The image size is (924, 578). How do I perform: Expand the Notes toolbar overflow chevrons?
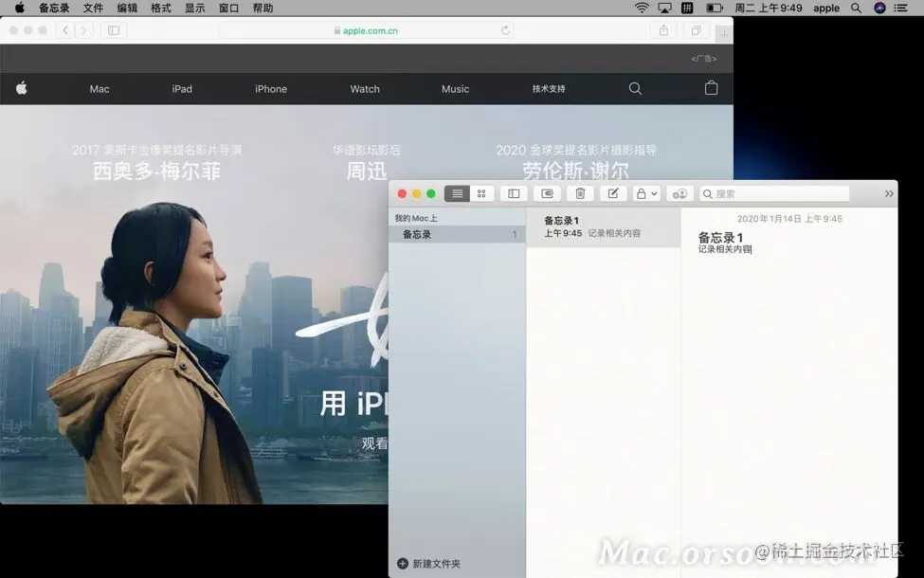tap(889, 194)
